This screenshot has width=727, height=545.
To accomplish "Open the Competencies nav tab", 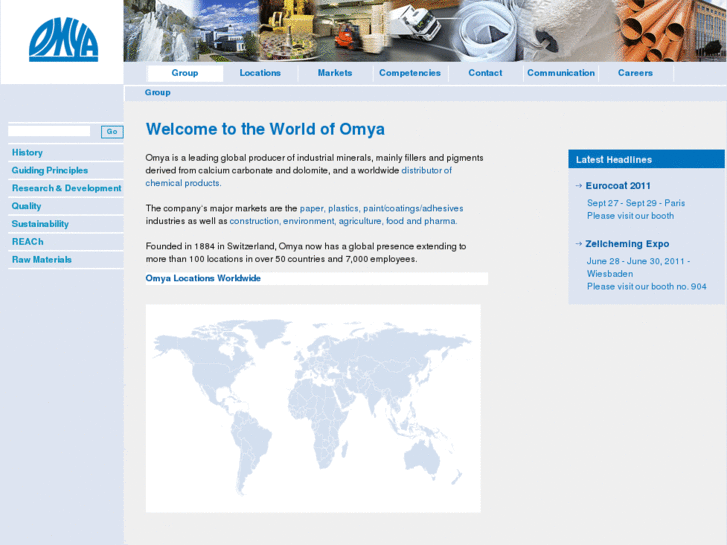I will [x=410, y=73].
